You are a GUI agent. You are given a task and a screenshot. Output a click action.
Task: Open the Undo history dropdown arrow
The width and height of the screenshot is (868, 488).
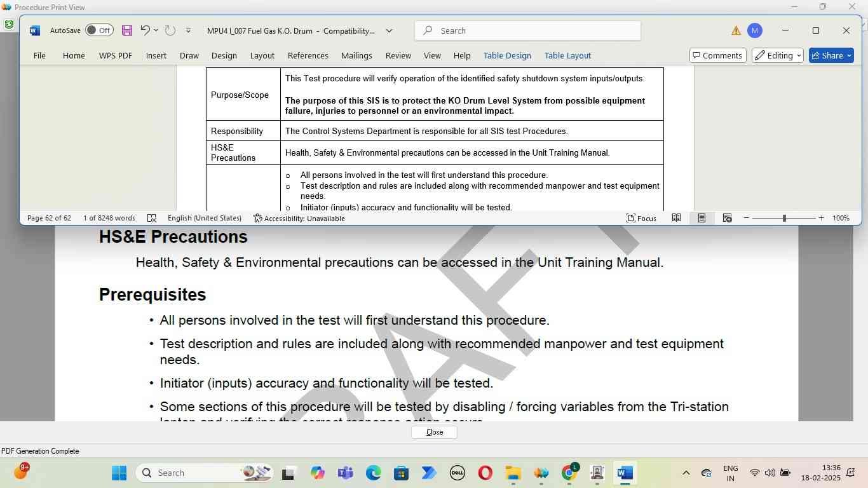[x=156, y=30]
